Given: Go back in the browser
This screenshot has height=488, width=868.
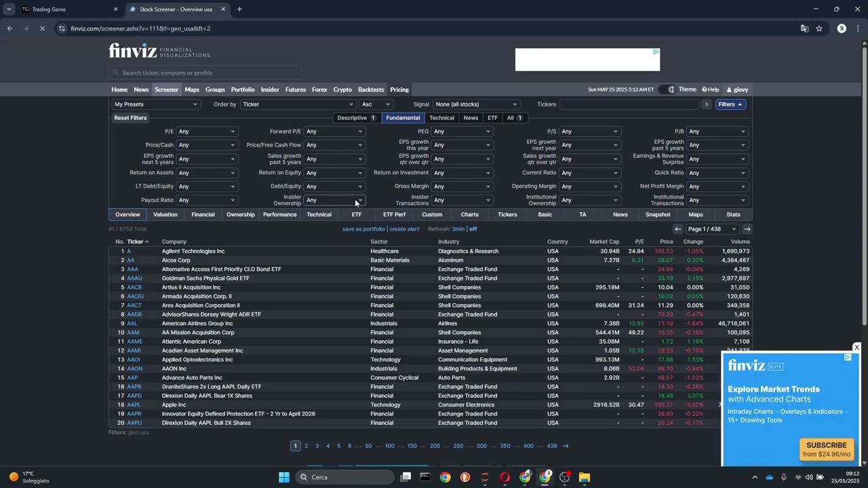Looking at the screenshot, I should pos(9,28).
